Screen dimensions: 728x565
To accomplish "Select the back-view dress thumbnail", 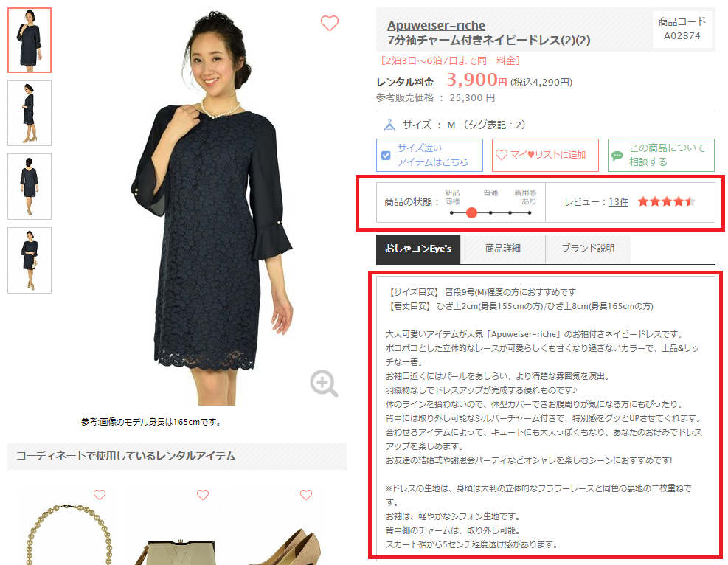I will [30, 187].
